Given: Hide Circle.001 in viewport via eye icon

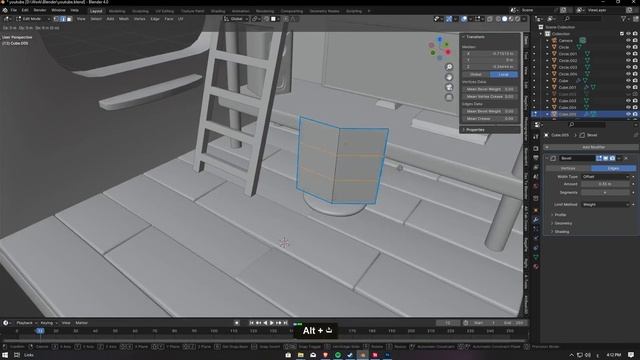Looking at the screenshot, I should click(x=628, y=53).
